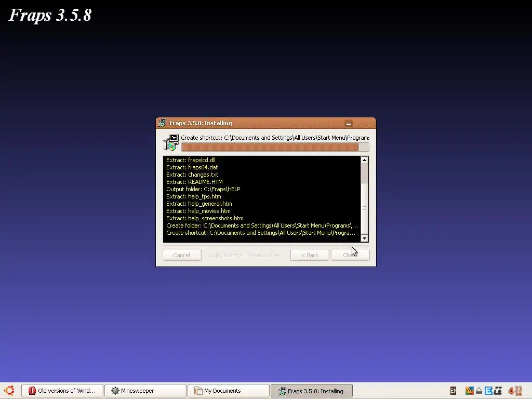The height and width of the screenshot is (399, 532).
Task: Click the setup disc icon beside progress bar
Action: pos(171,142)
